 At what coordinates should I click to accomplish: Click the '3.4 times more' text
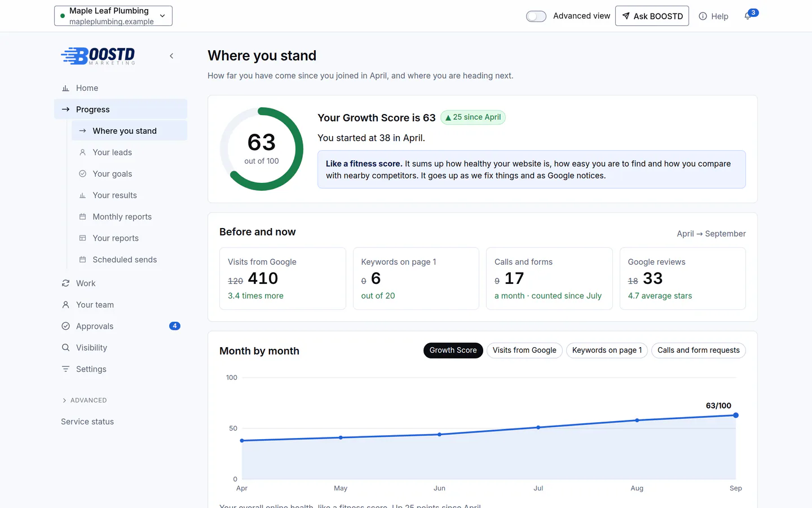click(x=255, y=296)
